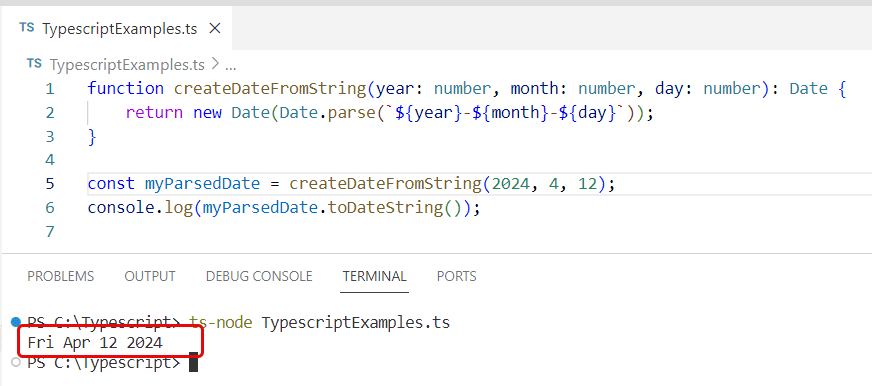Click the terminal cursor at last prompt

tap(194, 363)
